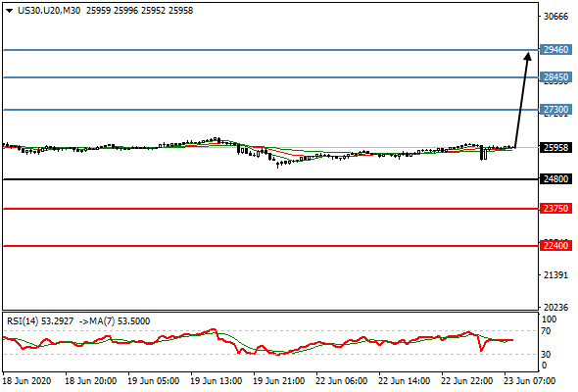Image resolution: width=578 pixels, height=392 pixels.
Task: Click the 20236 price scale value
Action: click(555, 307)
